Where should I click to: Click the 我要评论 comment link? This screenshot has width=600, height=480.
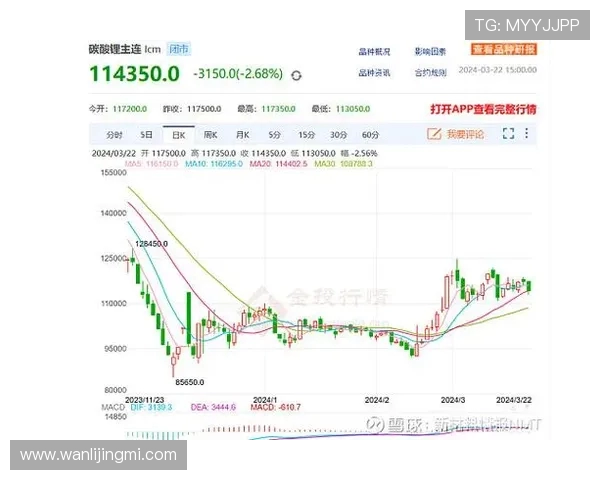[465, 134]
